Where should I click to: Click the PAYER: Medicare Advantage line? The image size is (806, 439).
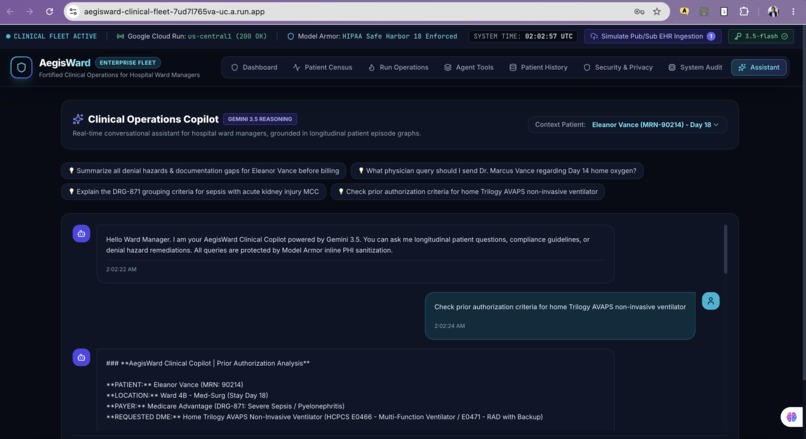(x=225, y=406)
